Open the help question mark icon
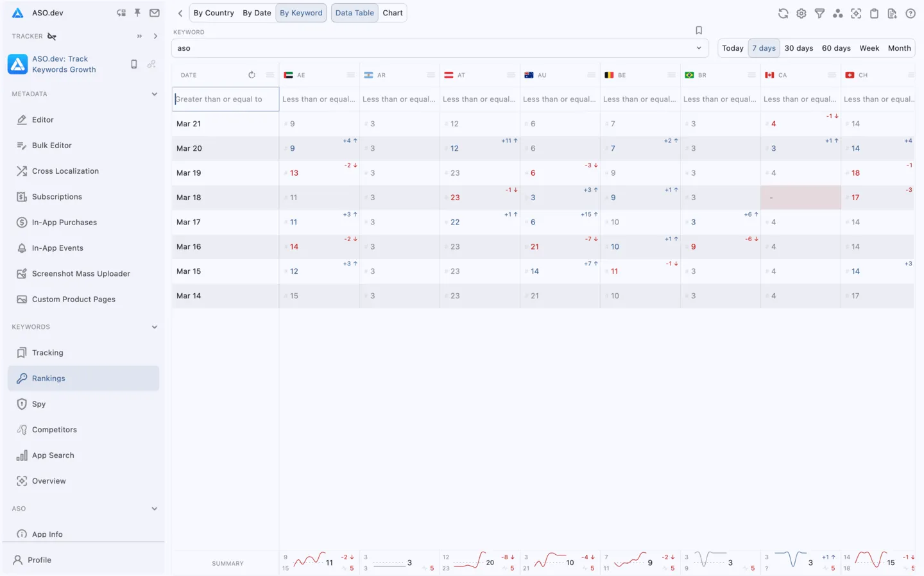The height and width of the screenshot is (576, 924). click(910, 13)
